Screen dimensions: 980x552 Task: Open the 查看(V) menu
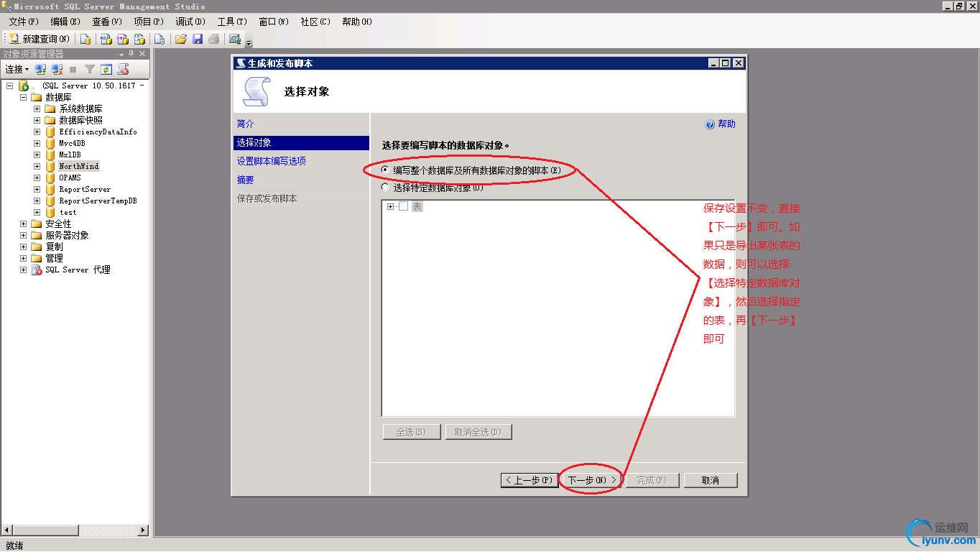coord(107,22)
